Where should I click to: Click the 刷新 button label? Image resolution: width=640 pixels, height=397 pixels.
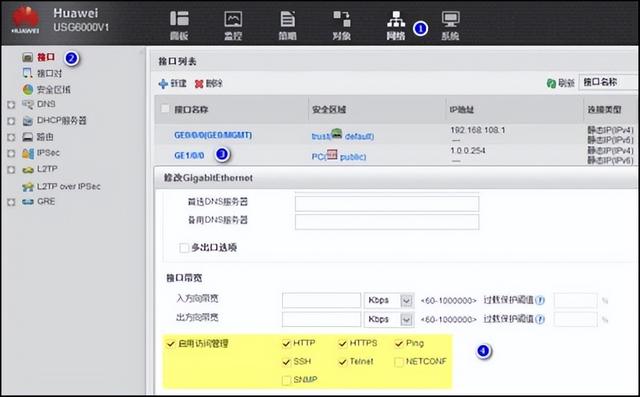567,83
